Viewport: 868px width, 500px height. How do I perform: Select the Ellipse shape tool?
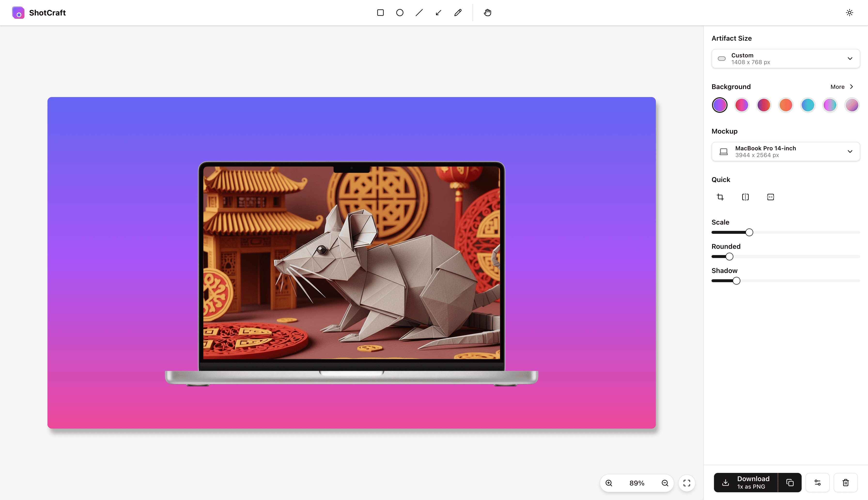tap(399, 13)
